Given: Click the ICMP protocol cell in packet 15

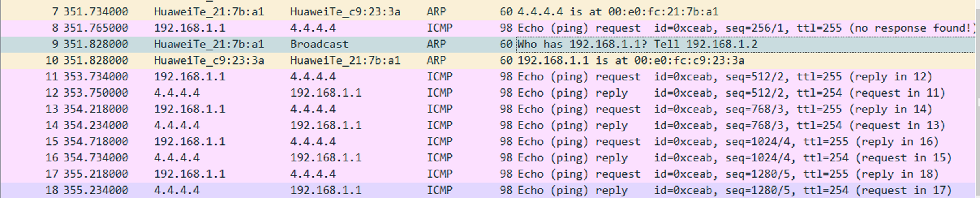Looking at the screenshot, I should [x=439, y=142].
